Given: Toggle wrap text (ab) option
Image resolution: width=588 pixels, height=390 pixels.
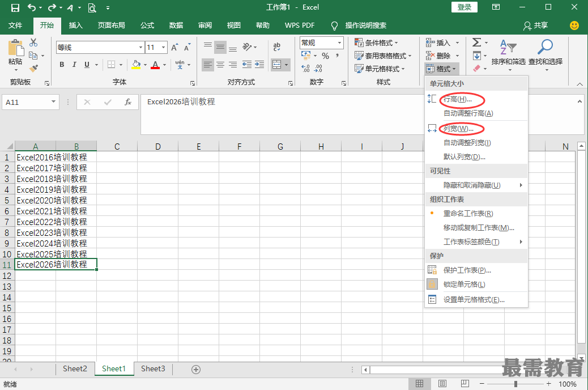Looking at the screenshot, I should point(277,47).
